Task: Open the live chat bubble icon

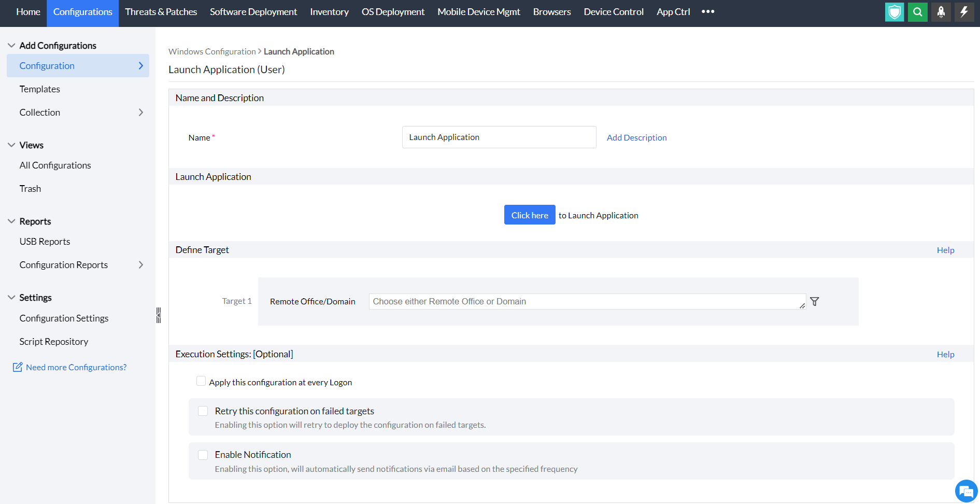Action: (966, 491)
